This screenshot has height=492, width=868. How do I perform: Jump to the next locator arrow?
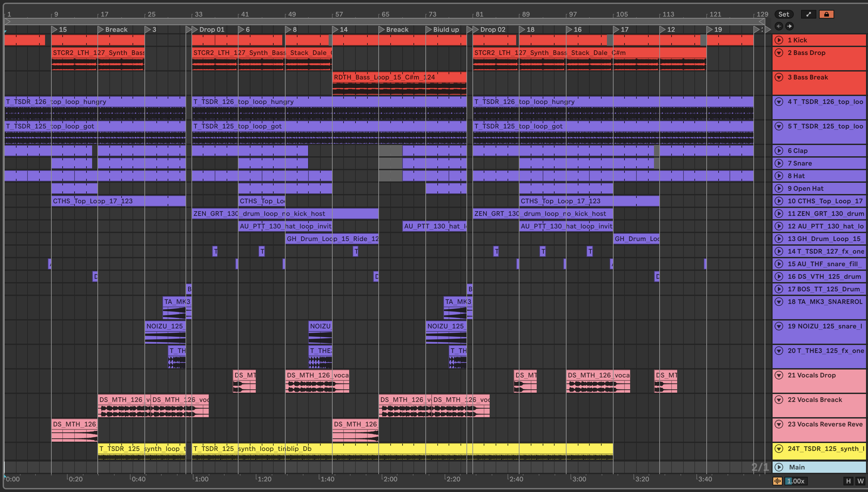point(789,26)
